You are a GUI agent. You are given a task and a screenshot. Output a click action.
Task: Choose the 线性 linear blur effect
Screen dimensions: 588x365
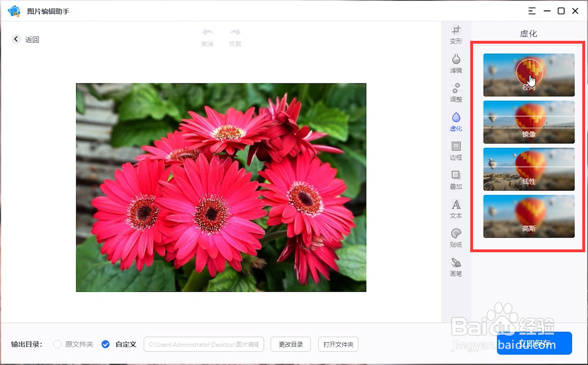point(529,169)
